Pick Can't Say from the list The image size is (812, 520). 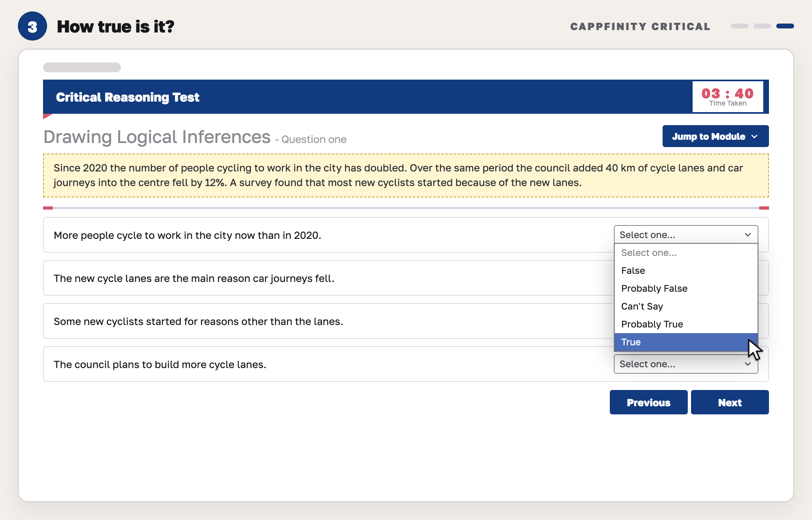686,306
